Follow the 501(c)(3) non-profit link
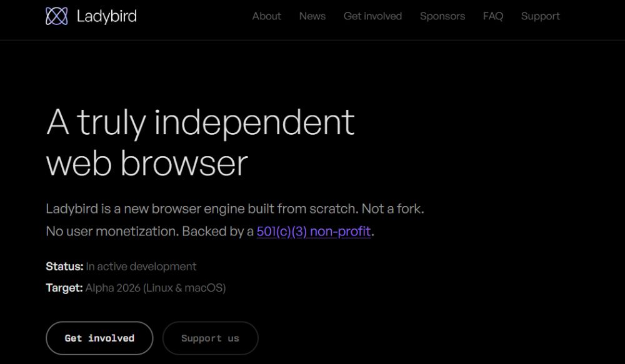The image size is (625, 364). [x=314, y=231]
